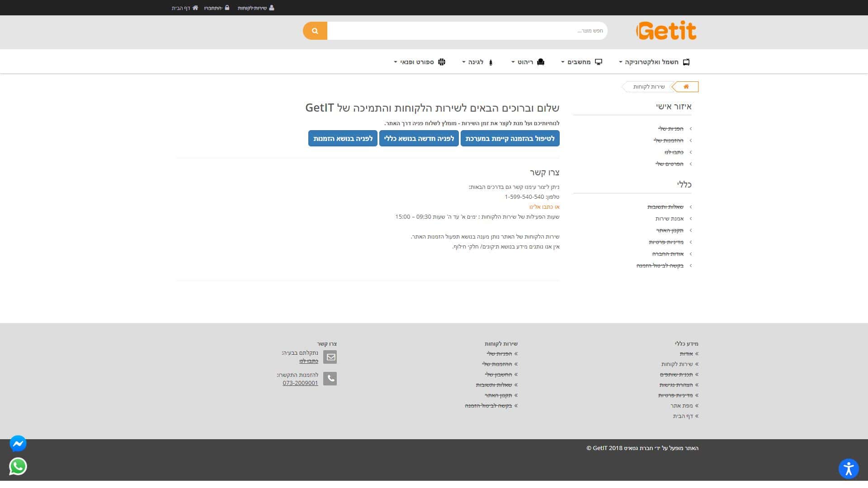The width and height of the screenshot is (868, 488).
Task: Click the orange search magnifier button
Action: tap(315, 31)
